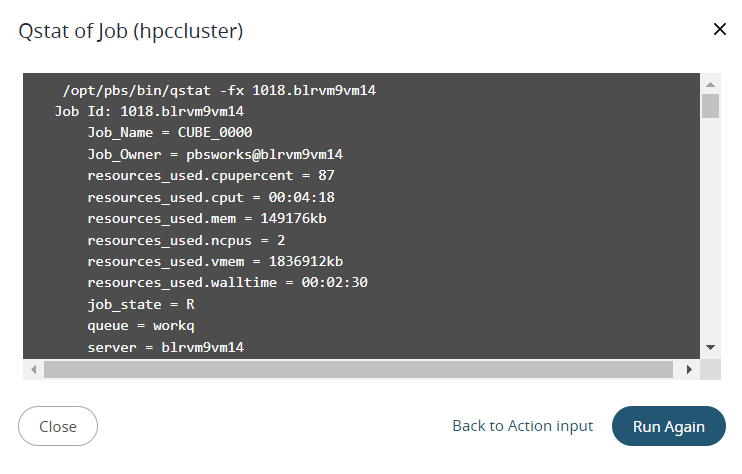Click the vertical scrollbar thumb

coord(710,106)
